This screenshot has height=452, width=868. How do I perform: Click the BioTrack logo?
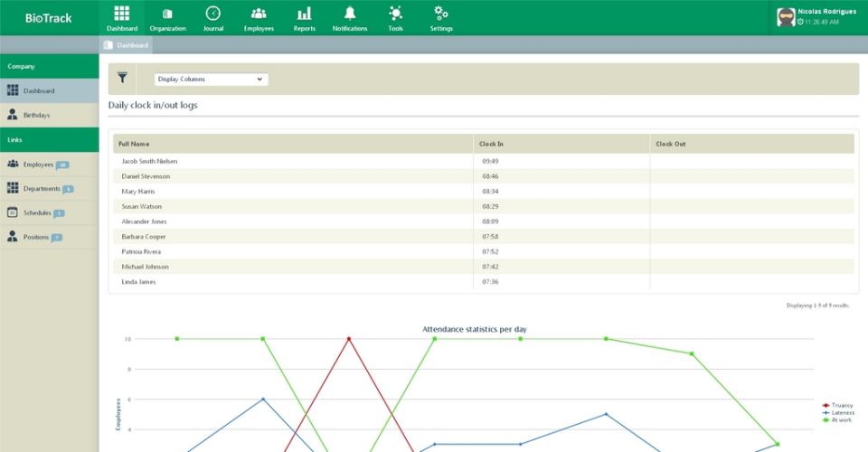click(49, 18)
